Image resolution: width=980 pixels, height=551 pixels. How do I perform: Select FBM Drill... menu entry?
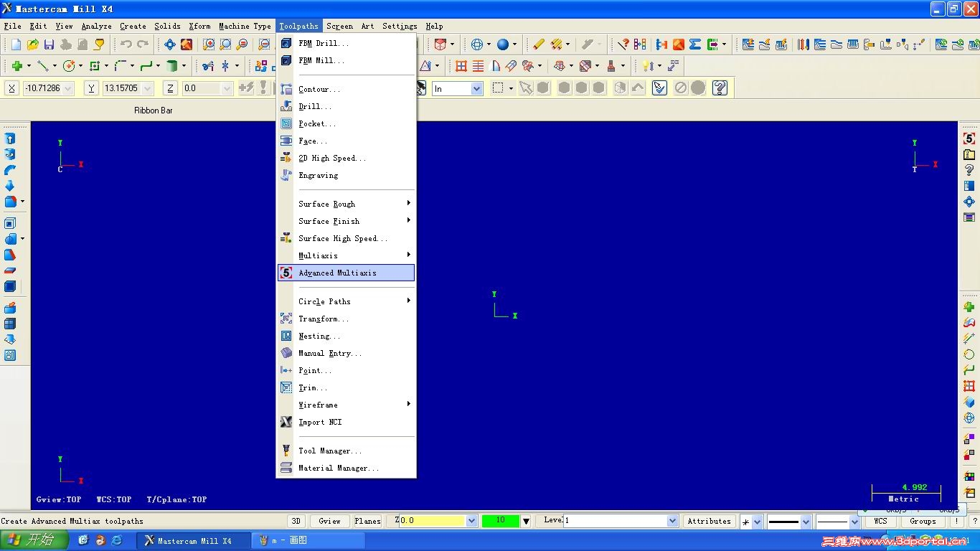[346, 43]
